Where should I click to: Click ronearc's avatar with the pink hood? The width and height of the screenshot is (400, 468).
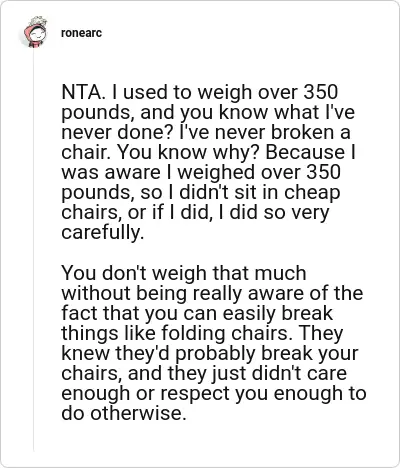(x=35, y=33)
